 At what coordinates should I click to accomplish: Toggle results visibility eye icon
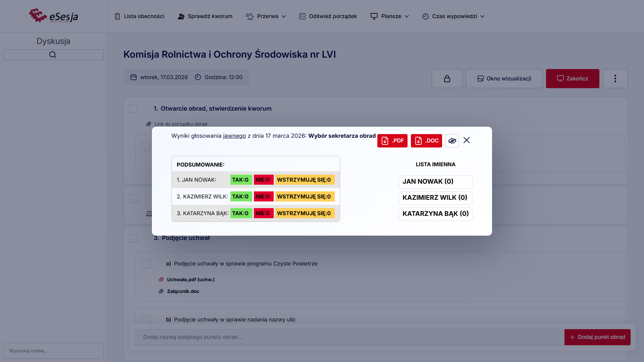point(452,141)
